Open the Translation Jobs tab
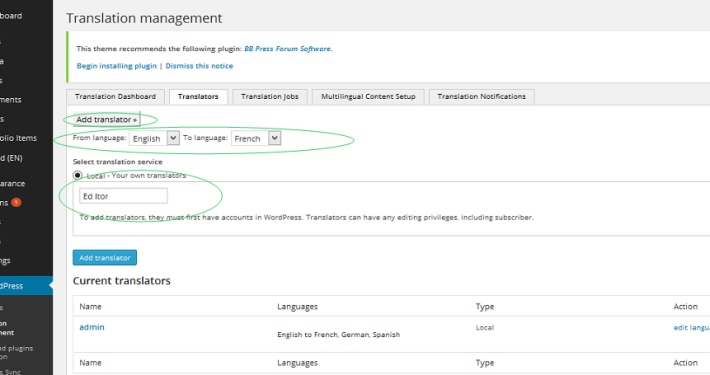710x375 pixels. (x=270, y=96)
